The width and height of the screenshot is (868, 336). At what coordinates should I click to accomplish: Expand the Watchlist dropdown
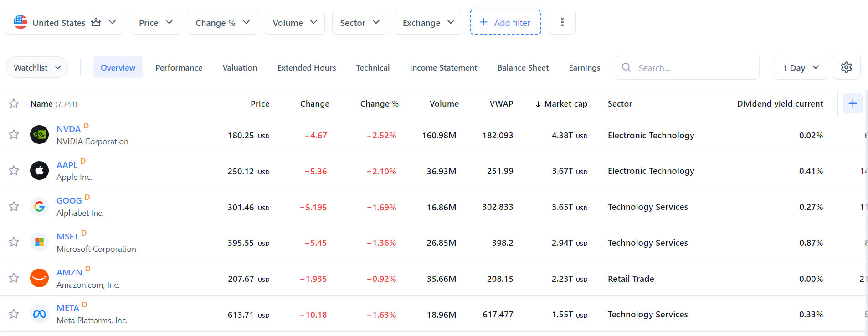point(37,67)
